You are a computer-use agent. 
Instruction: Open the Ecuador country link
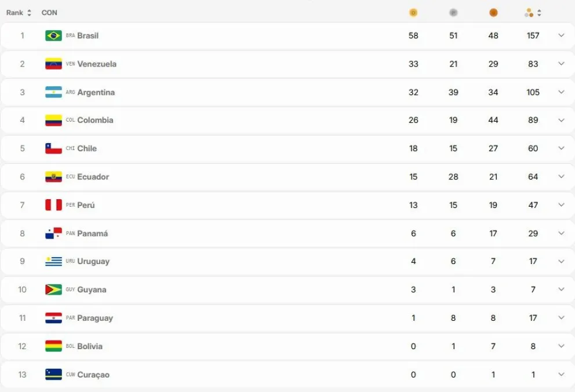(93, 177)
